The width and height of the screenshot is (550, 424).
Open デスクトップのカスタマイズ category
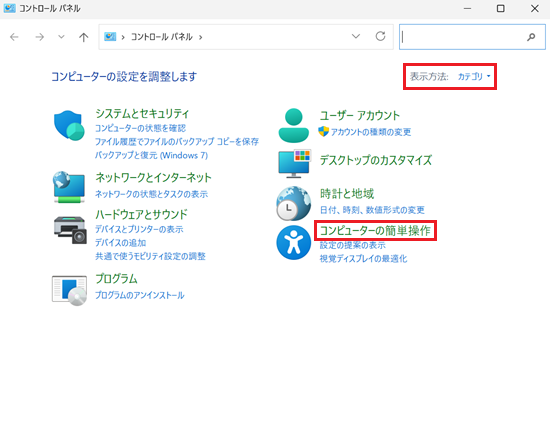point(376,160)
